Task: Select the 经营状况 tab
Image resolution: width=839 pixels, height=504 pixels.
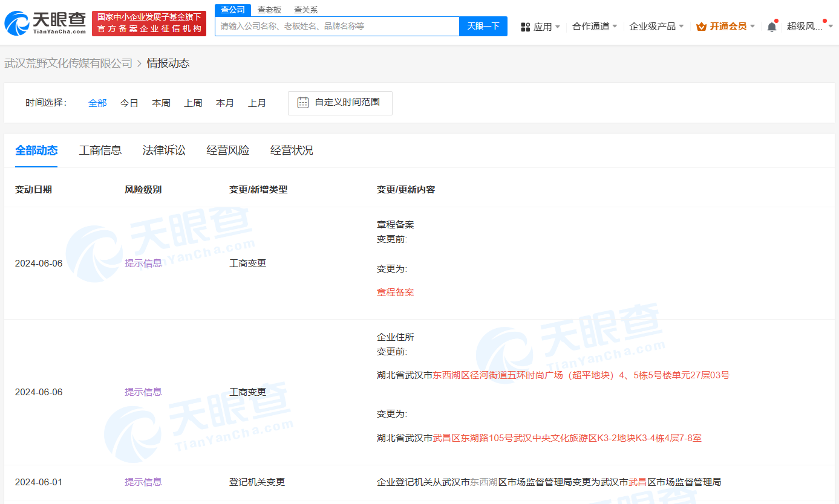Action: pos(292,150)
